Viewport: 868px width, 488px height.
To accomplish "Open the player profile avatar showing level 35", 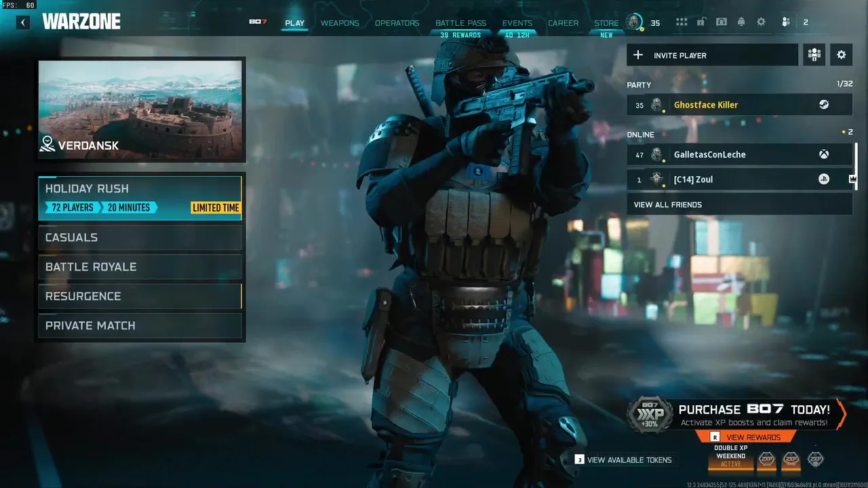I will tap(635, 22).
